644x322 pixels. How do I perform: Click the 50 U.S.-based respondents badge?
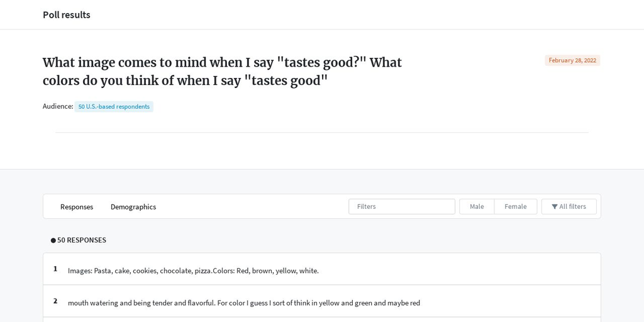[114, 107]
